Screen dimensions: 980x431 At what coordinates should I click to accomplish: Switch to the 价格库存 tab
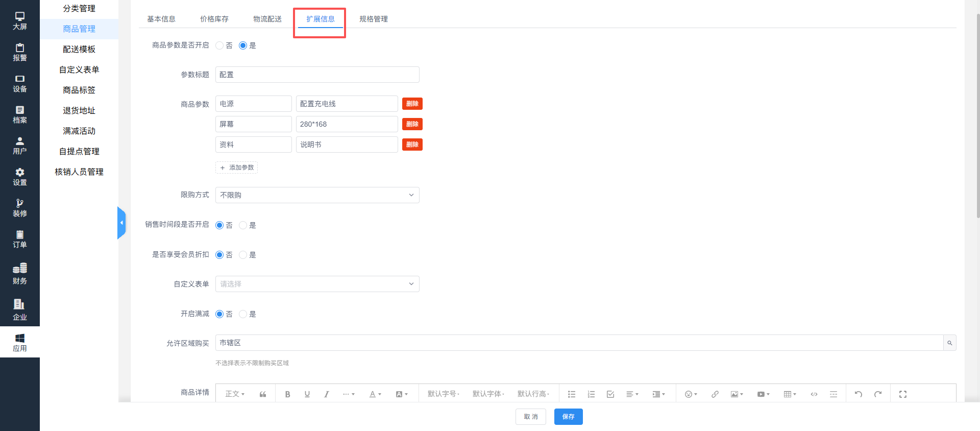[x=214, y=19]
